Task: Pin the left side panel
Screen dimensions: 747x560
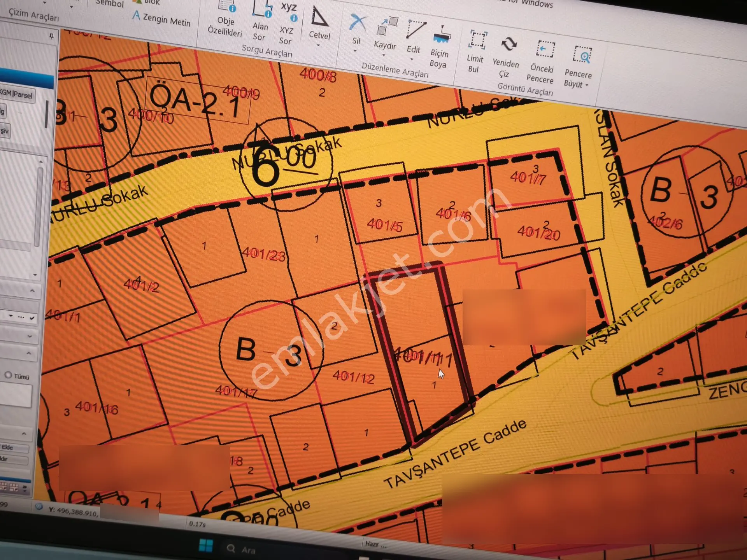Action: tap(51, 36)
